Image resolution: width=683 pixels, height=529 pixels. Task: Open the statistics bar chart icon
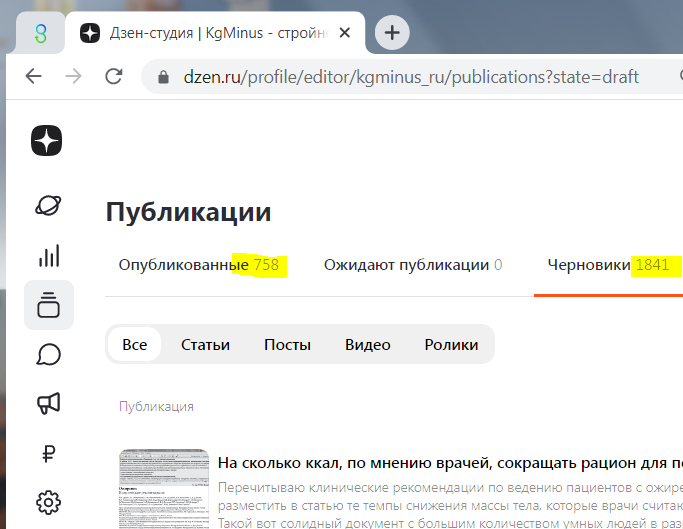point(49,255)
